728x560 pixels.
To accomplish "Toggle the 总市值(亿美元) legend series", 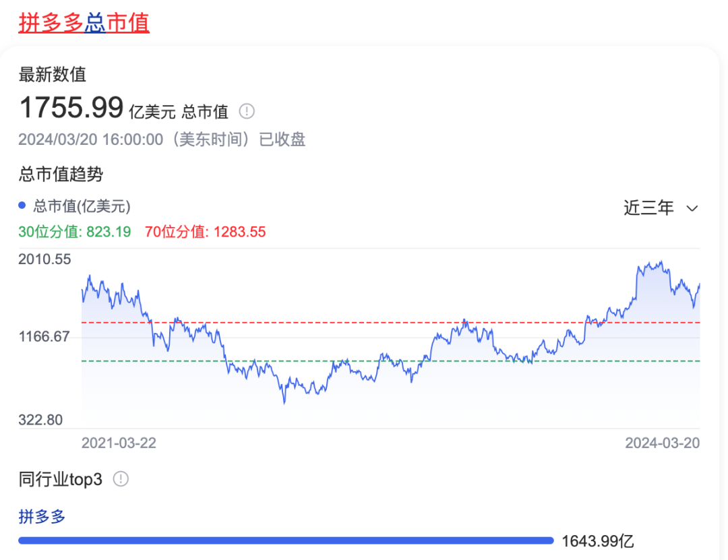I will click(74, 206).
